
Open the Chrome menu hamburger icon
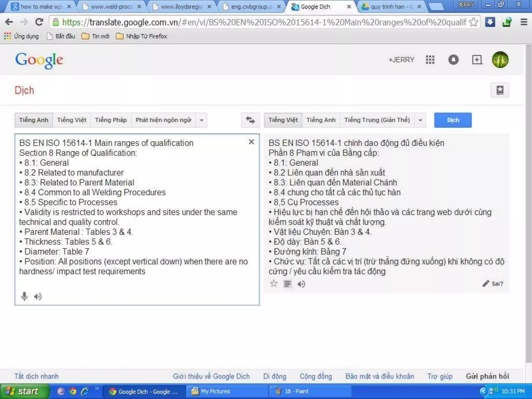(x=524, y=22)
